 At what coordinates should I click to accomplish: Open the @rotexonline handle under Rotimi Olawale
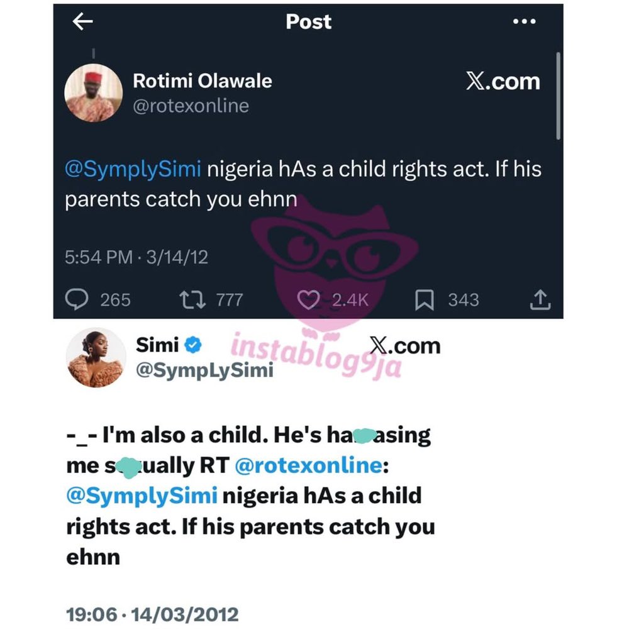(x=191, y=105)
